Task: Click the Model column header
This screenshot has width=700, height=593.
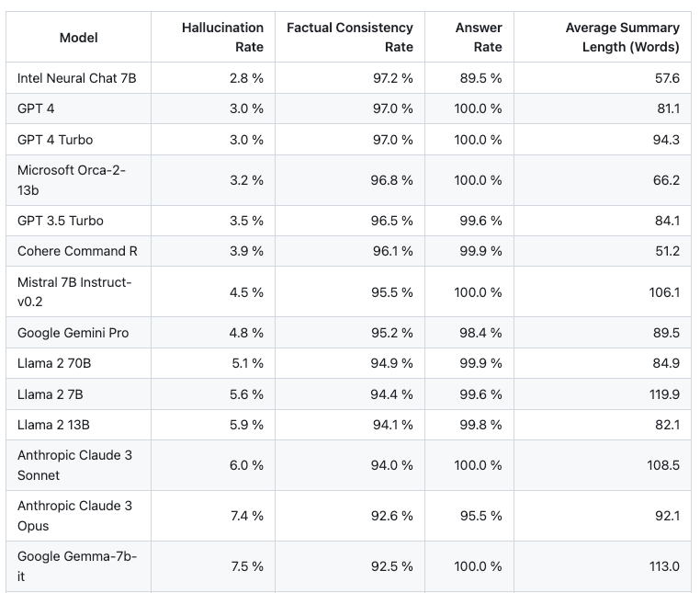Action: tap(78, 38)
